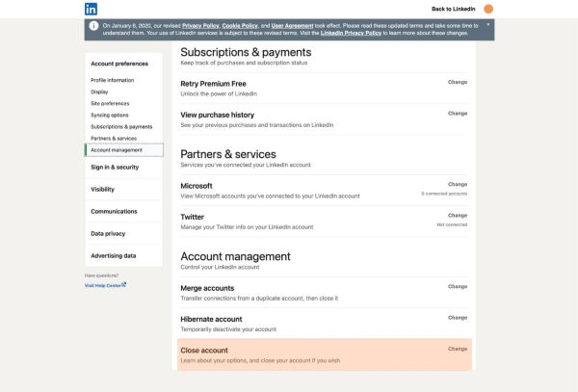This screenshot has width=578, height=392.
Task: Click 'Not connected' status under Twitter
Action: pos(452,224)
